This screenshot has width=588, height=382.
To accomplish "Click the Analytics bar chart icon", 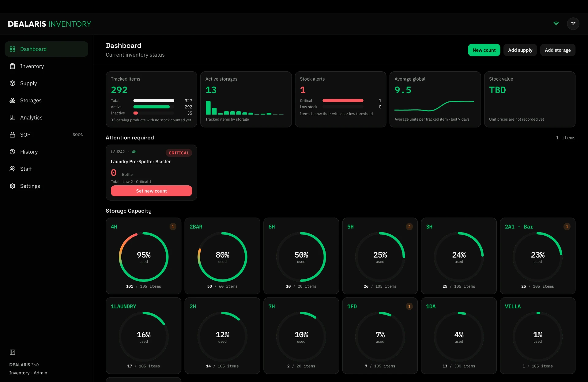I will [x=13, y=118].
